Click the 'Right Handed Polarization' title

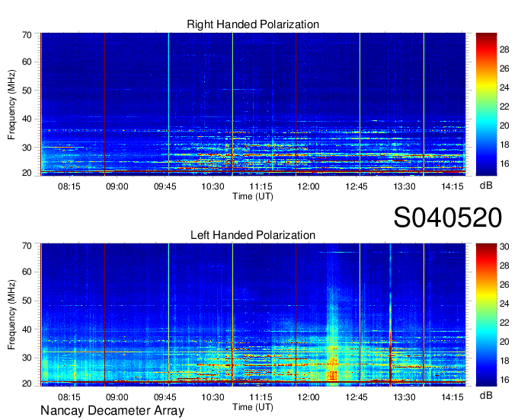coord(253,24)
